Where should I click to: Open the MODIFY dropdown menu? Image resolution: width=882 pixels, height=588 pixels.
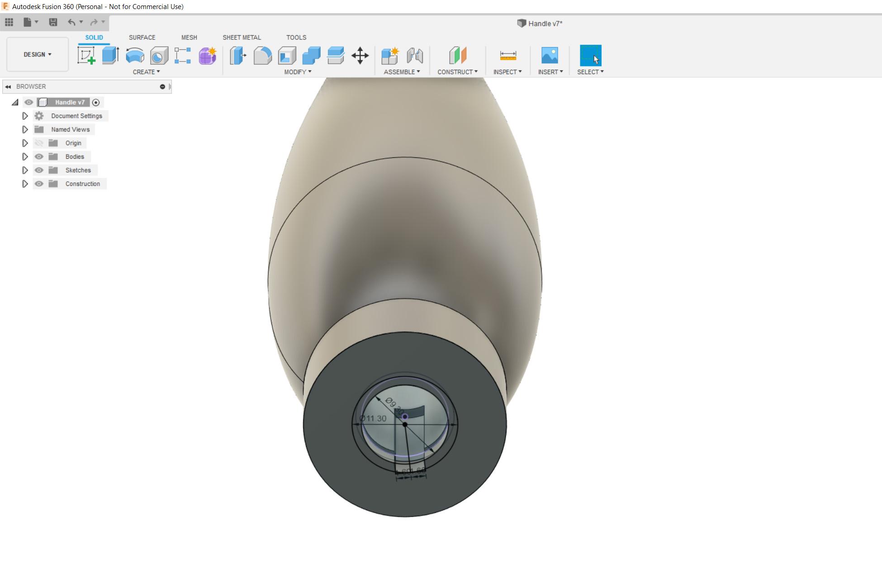click(298, 72)
